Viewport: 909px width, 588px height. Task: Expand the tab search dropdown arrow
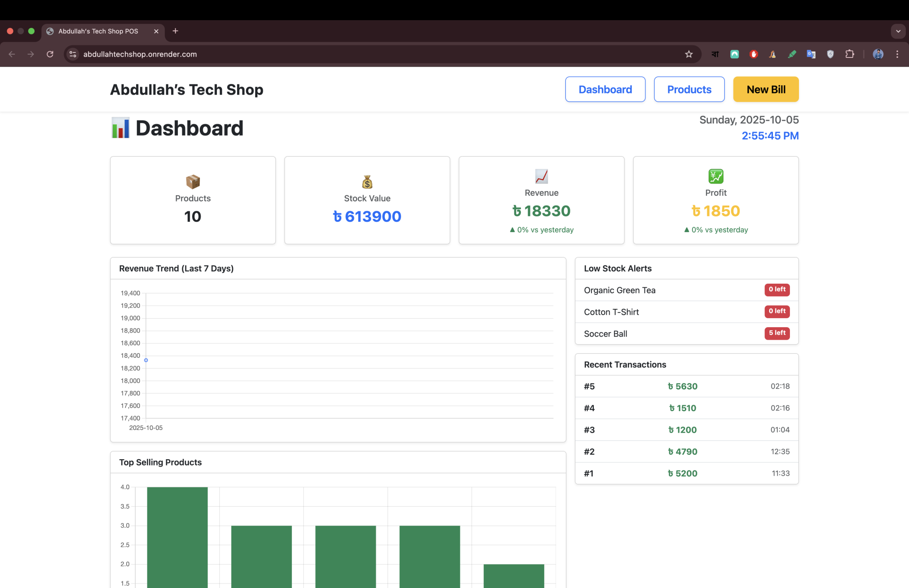click(898, 31)
